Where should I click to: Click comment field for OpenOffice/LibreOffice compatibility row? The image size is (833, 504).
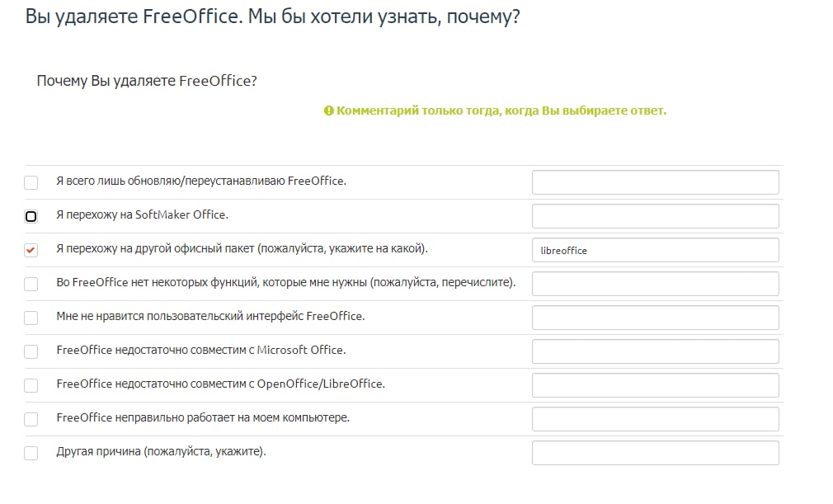pos(656,385)
